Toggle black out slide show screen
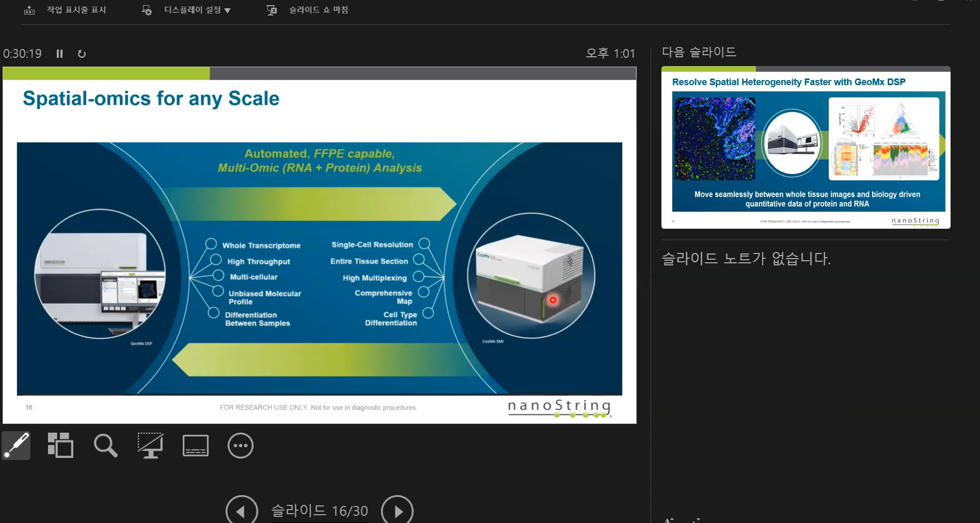Viewport: 980px width, 523px height. (150, 445)
